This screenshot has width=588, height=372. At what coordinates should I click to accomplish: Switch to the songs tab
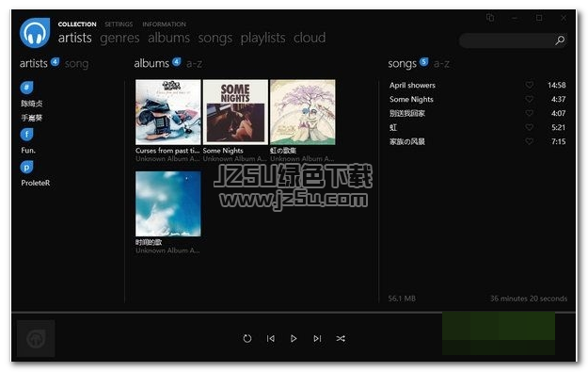(x=215, y=39)
